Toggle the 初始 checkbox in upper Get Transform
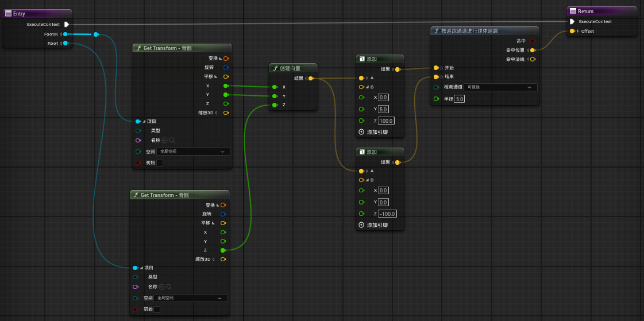 pos(160,163)
